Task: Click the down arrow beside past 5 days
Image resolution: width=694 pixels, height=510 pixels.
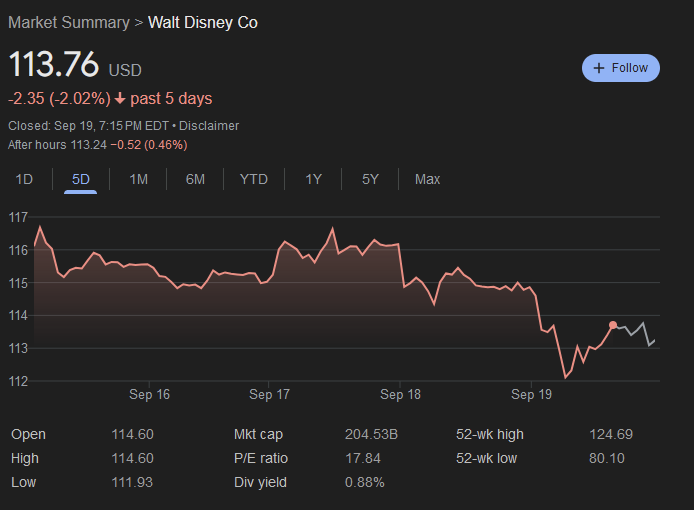Action: click(120, 98)
